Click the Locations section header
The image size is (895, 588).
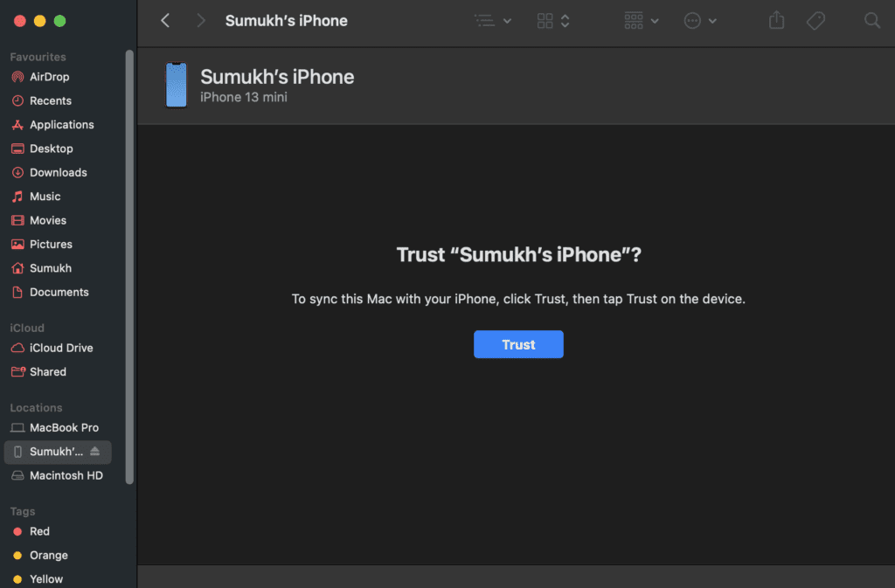click(36, 408)
